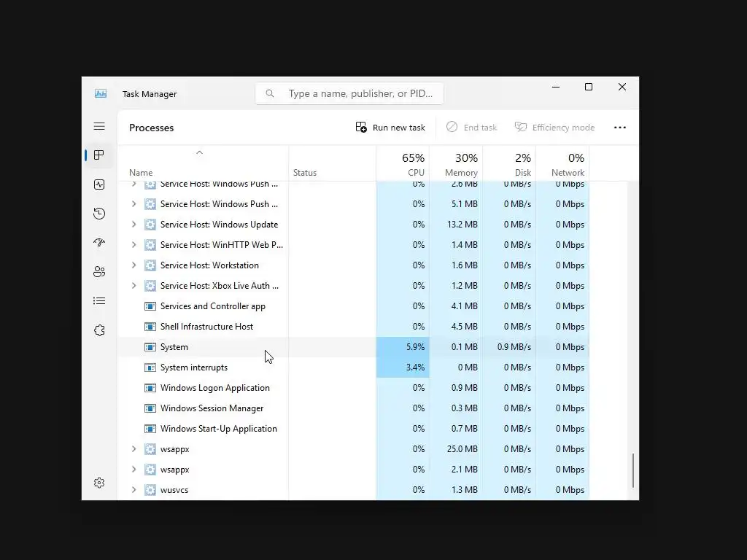Select the Windows Logon Application row
747x560 pixels.
(x=353, y=388)
